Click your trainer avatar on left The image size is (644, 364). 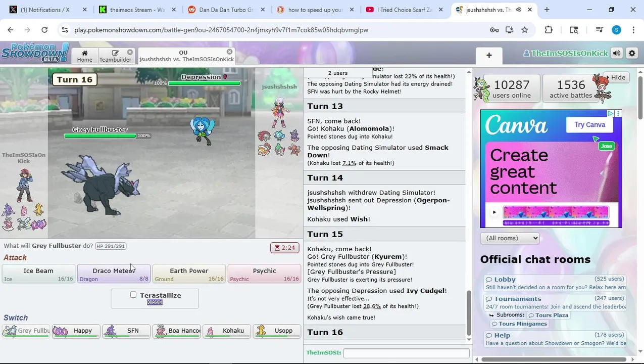[x=24, y=185]
